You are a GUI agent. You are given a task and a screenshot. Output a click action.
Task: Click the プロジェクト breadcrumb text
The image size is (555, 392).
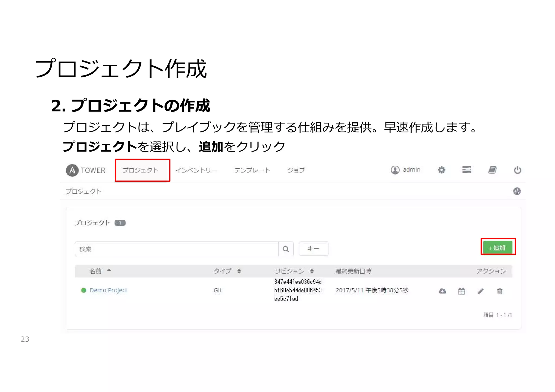tap(83, 191)
